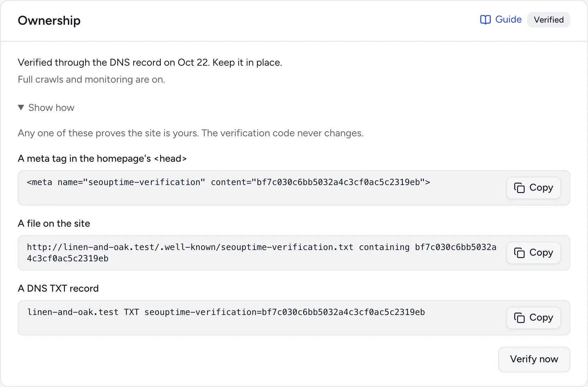The width and height of the screenshot is (588, 387).
Task: Copy the DNS TXT record
Action: pos(533,317)
